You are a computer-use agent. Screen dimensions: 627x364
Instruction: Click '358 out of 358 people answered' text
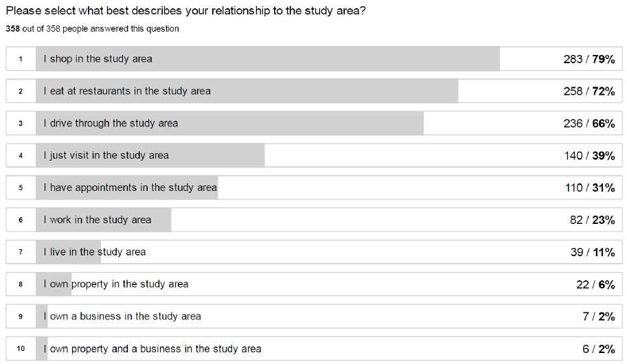[x=93, y=29]
